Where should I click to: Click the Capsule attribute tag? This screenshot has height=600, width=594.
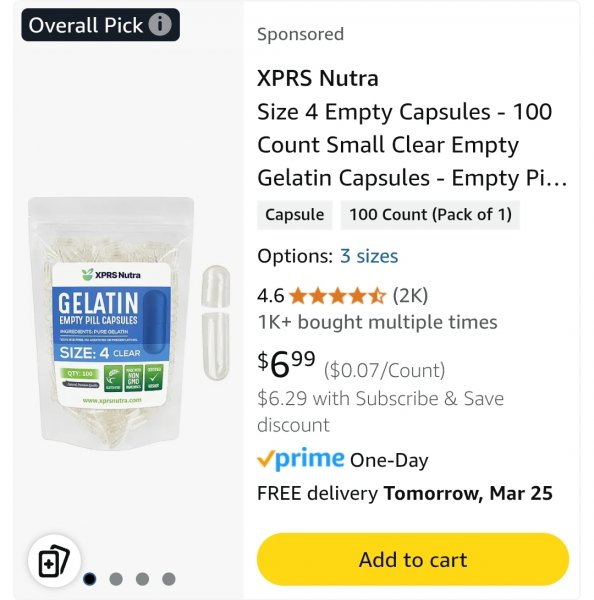295,215
